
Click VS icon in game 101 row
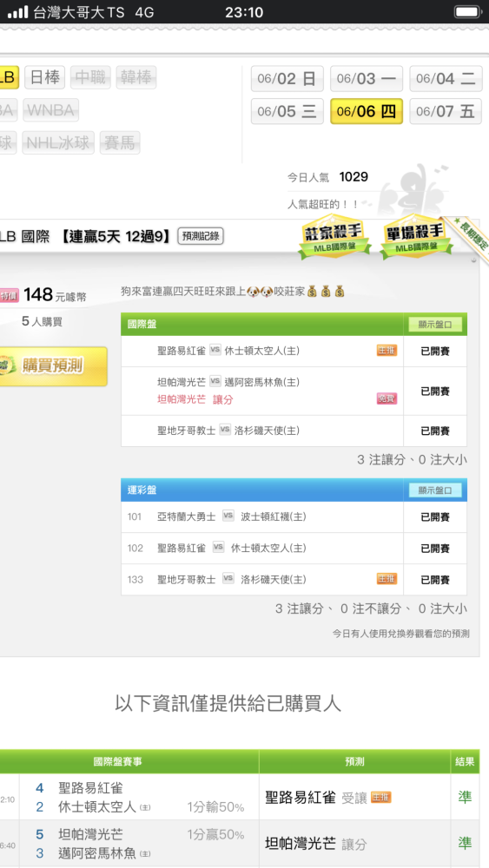(x=228, y=516)
